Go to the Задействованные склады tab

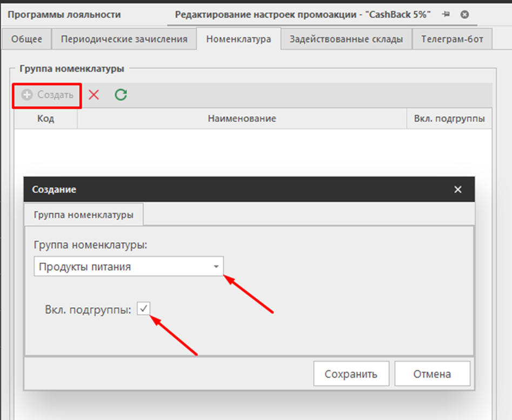click(x=346, y=39)
